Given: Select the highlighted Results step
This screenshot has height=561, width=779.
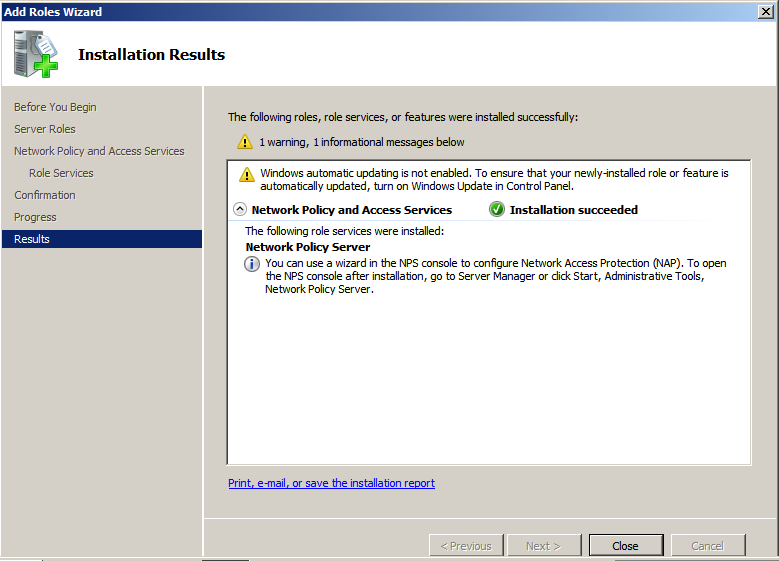Looking at the screenshot, I should coord(102,239).
